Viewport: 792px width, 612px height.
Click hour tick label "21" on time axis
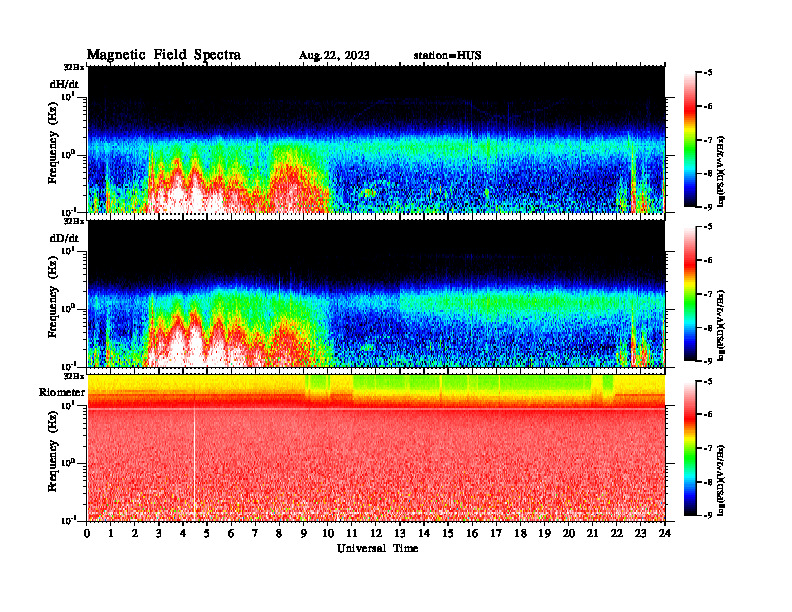tap(592, 534)
